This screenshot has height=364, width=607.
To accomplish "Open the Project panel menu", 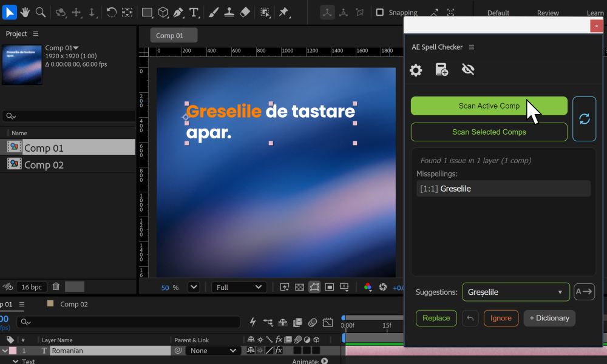I will [x=36, y=33].
